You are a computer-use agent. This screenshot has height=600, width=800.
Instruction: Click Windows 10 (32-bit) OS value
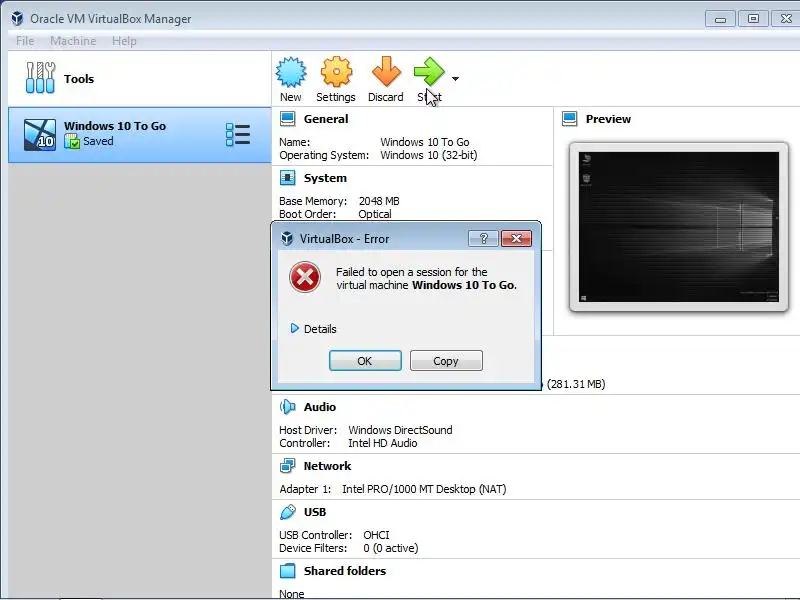(x=429, y=155)
